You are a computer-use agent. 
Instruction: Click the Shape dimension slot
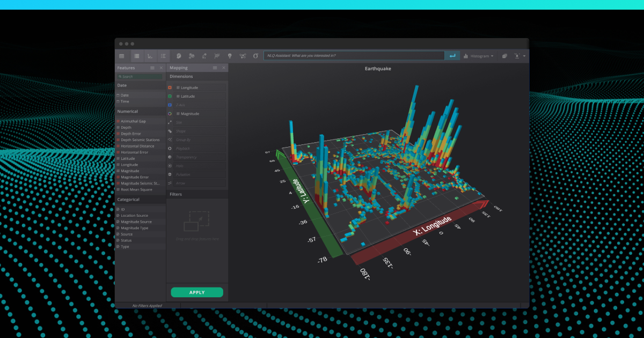[200, 131]
